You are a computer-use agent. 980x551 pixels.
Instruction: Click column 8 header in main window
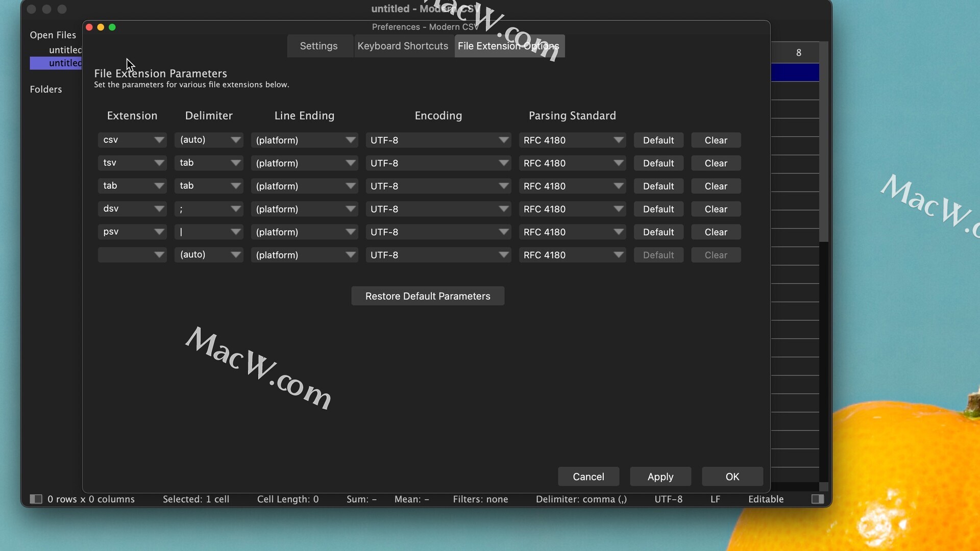(x=795, y=53)
